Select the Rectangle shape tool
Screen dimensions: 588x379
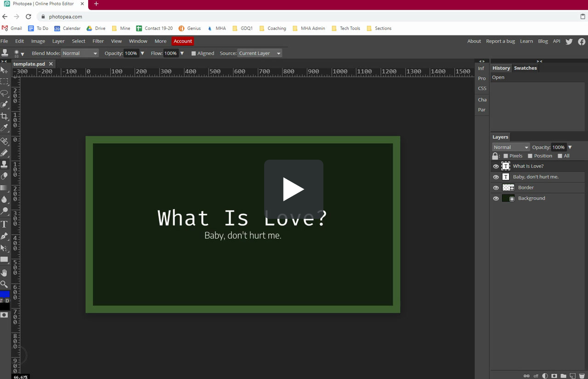click(4, 259)
